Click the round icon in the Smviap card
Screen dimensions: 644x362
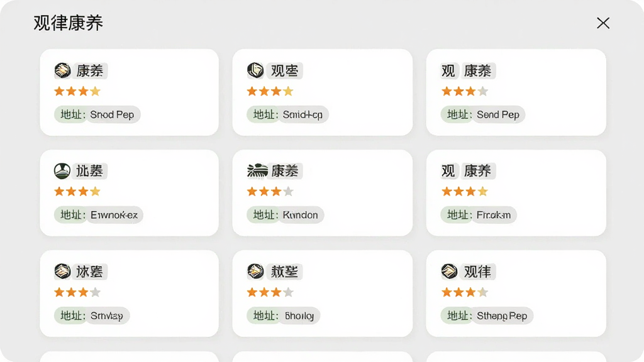(62, 271)
